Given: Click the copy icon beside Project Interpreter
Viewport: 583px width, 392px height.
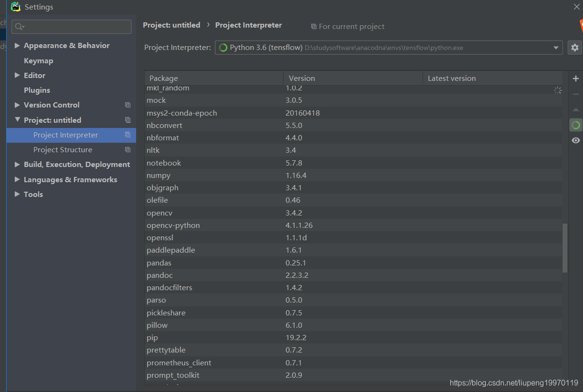Looking at the screenshot, I should click(128, 135).
